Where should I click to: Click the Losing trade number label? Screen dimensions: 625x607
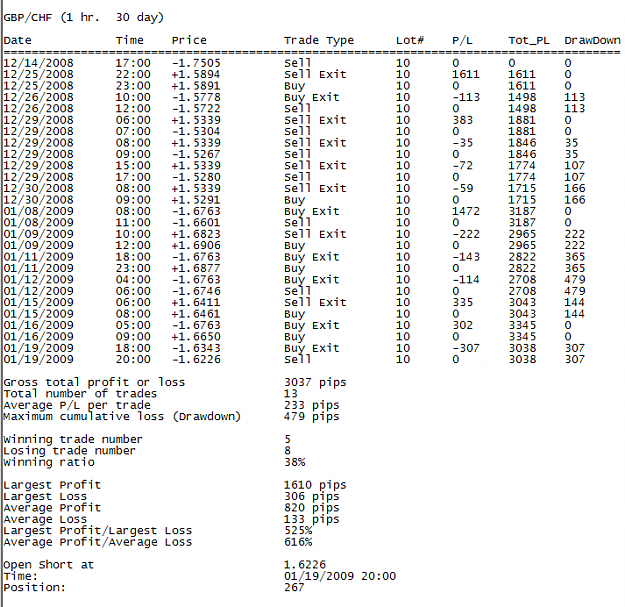coord(70,451)
